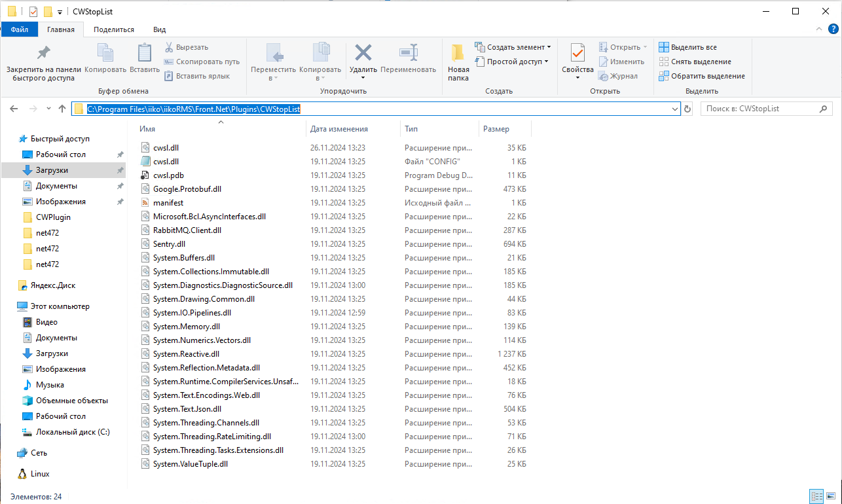Viewport: 842px width, 504px height.
Task: Switch to large icons view in status bar
Action: [830, 496]
